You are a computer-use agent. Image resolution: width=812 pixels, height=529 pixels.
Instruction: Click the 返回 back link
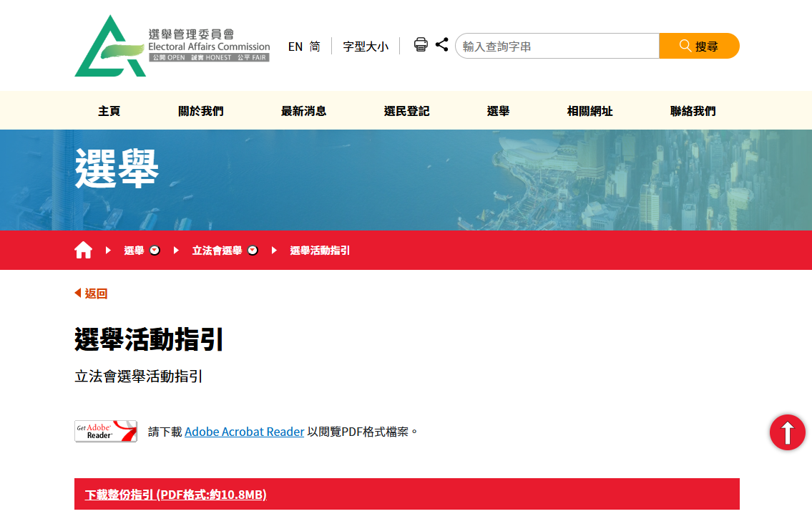(92, 293)
